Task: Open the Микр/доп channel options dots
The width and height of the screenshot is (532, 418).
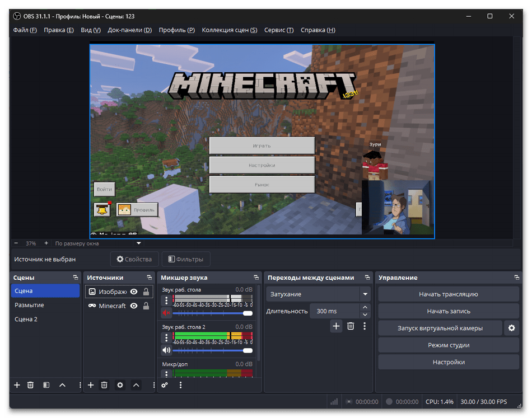Action: (166, 374)
